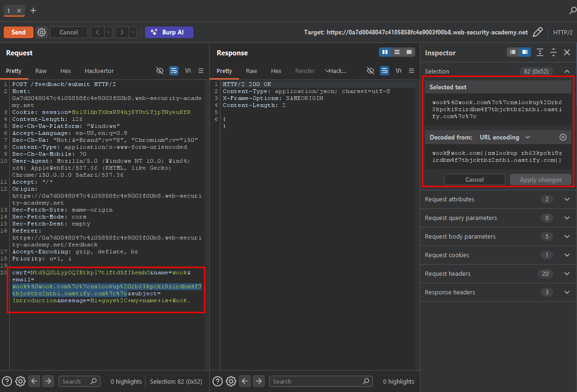Viewport: 577px width, 392px height.
Task: Edit target using the pencil icon
Action: pos(537,32)
